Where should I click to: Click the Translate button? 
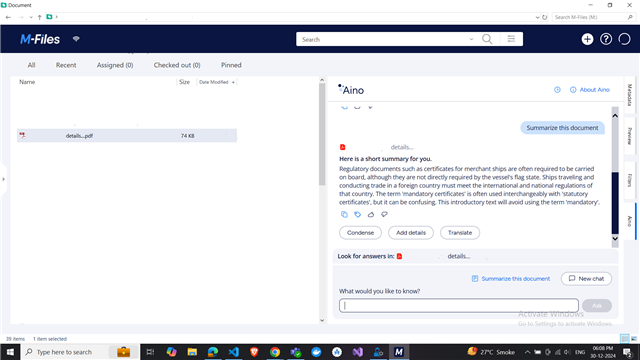point(460,233)
